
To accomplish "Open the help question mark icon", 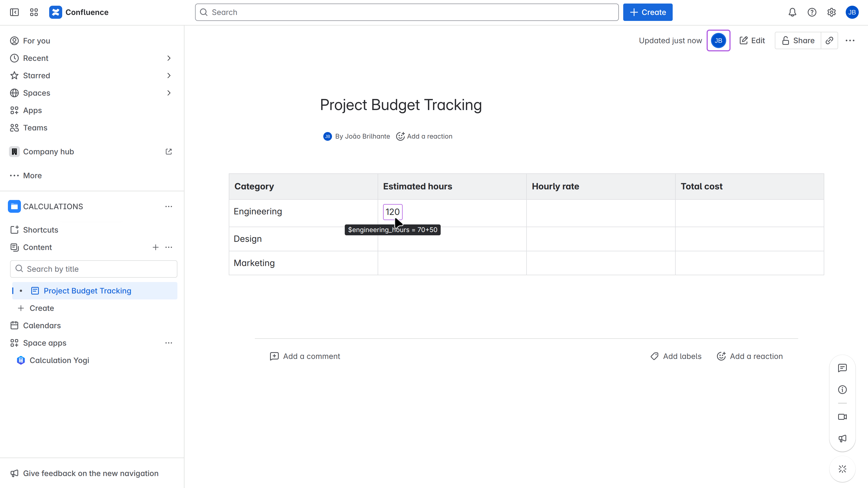I will click(x=812, y=12).
